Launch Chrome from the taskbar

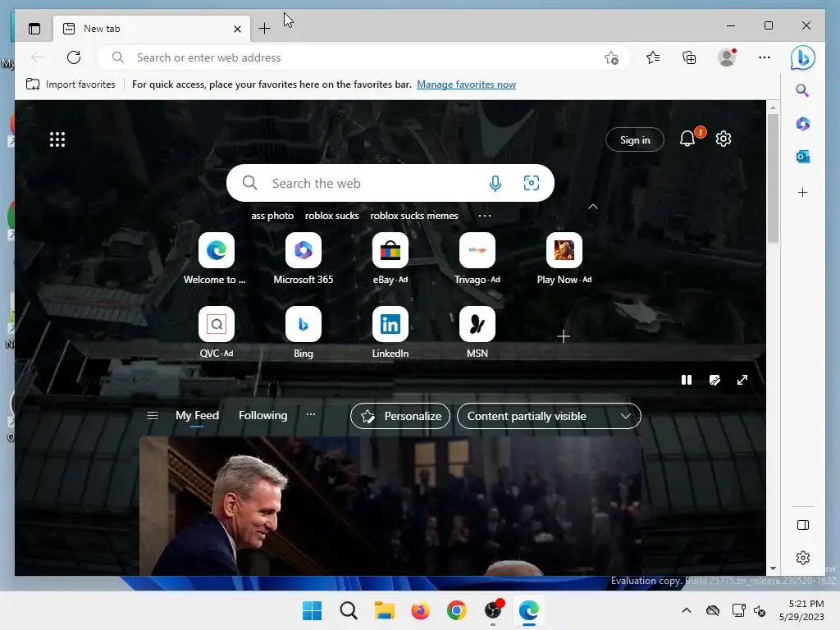(456, 610)
